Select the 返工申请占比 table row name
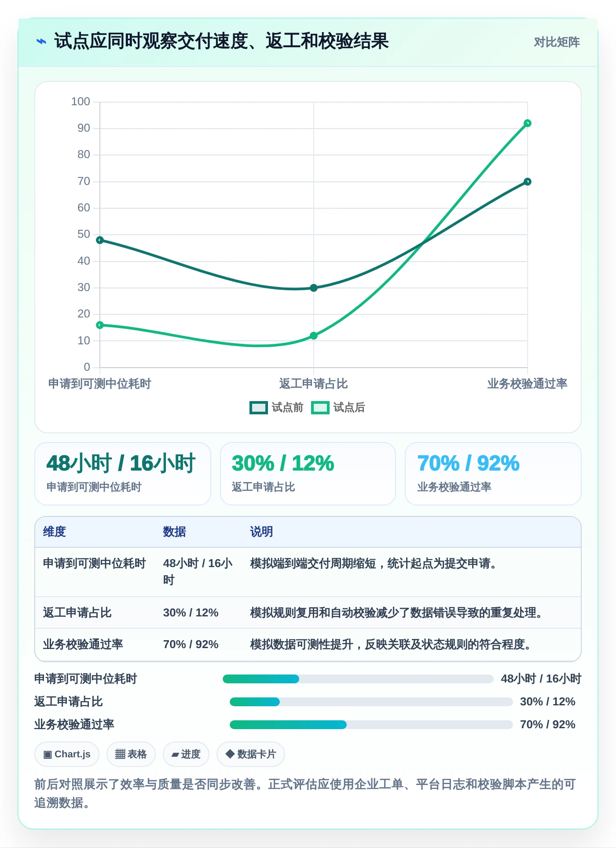The image size is (616, 848). tap(77, 612)
